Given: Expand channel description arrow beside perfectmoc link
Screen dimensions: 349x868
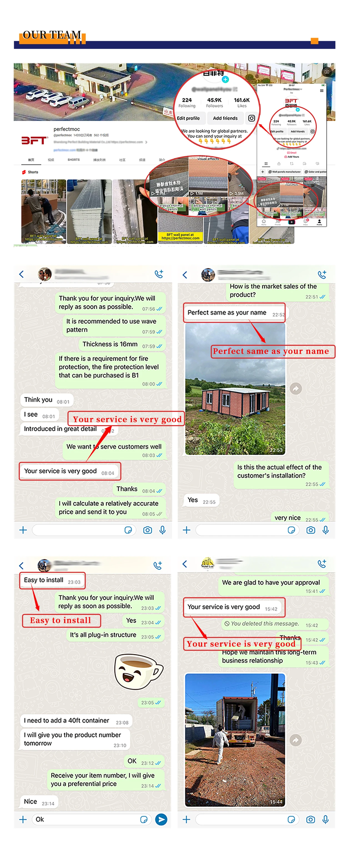Looking at the screenshot, I should click(x=146, y=142).
